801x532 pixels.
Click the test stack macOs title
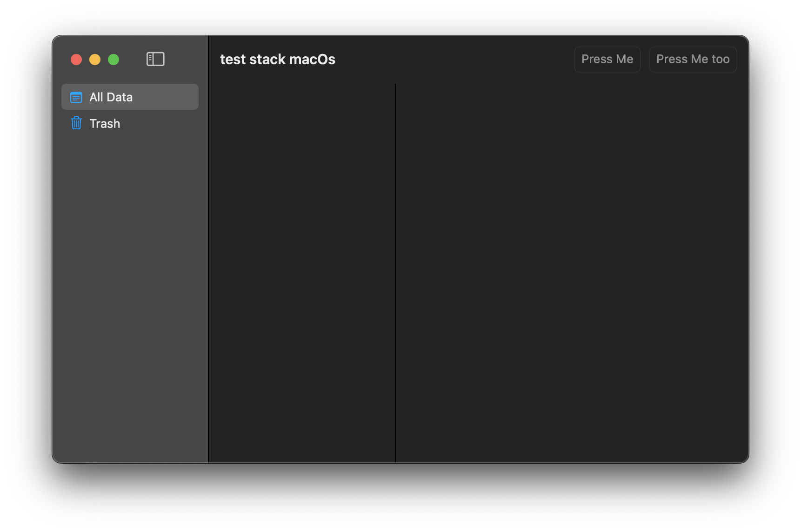coord(278,60)
